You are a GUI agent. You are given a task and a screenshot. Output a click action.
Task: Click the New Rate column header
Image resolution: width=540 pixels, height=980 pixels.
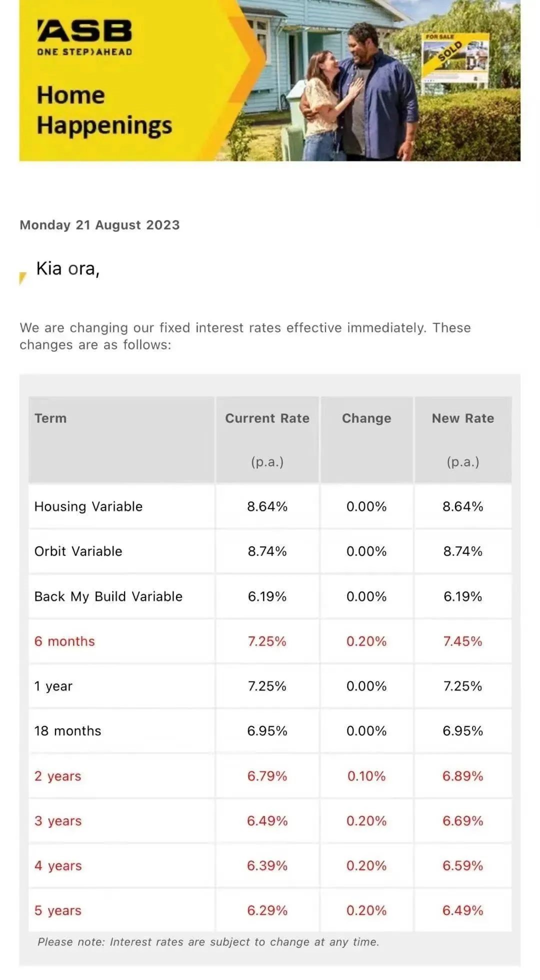(x=462, y=418)
